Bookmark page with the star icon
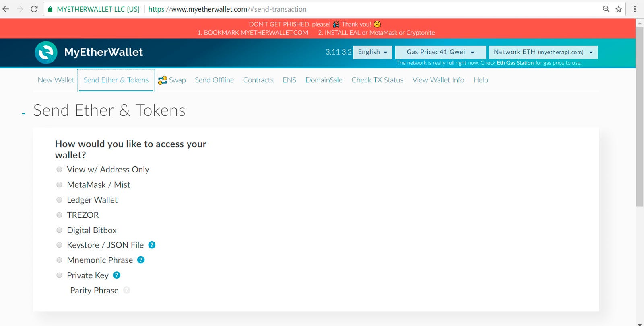 (x=619, y=9)
